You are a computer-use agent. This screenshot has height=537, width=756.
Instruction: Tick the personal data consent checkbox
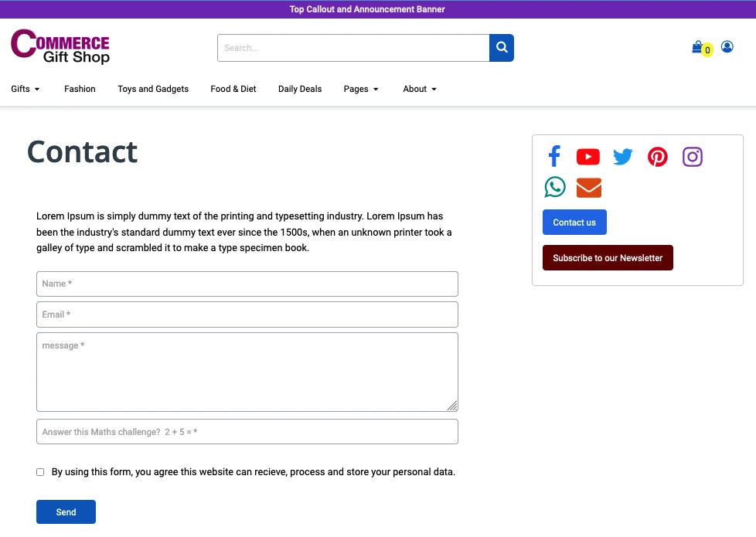(x=40, y=472)
